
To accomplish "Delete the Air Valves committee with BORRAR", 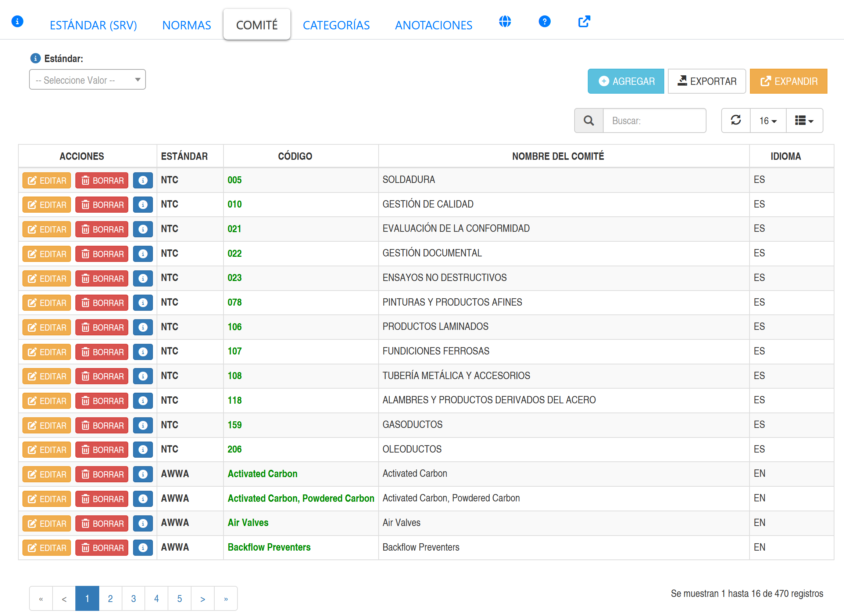I will click(x=102, y=523).
